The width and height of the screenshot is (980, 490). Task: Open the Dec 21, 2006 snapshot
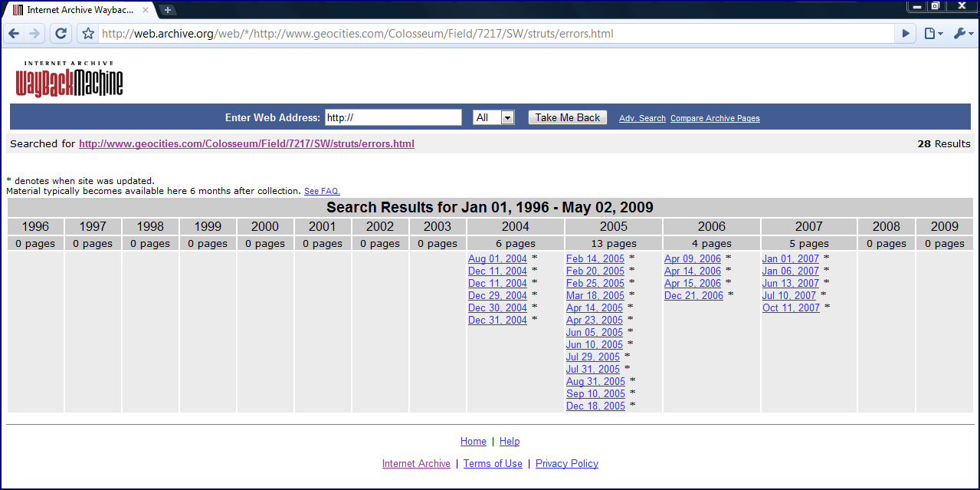click(693, 295)
